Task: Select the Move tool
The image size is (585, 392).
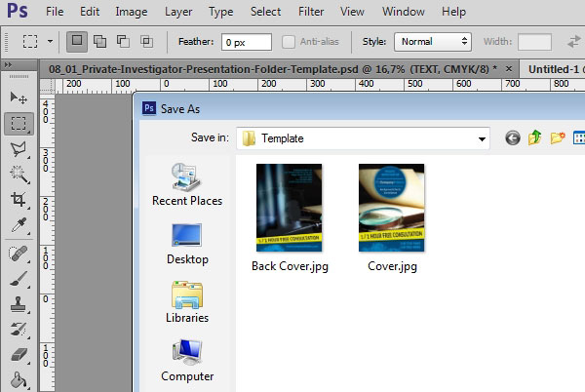Action: pyautogui.click(x=19, y=98)
